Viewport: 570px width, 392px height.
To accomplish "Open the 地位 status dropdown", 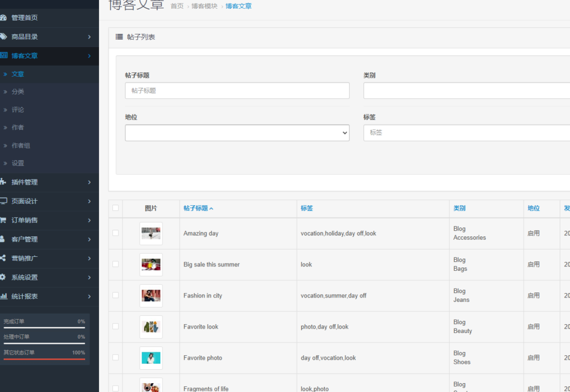I will (x=237, y=132).
